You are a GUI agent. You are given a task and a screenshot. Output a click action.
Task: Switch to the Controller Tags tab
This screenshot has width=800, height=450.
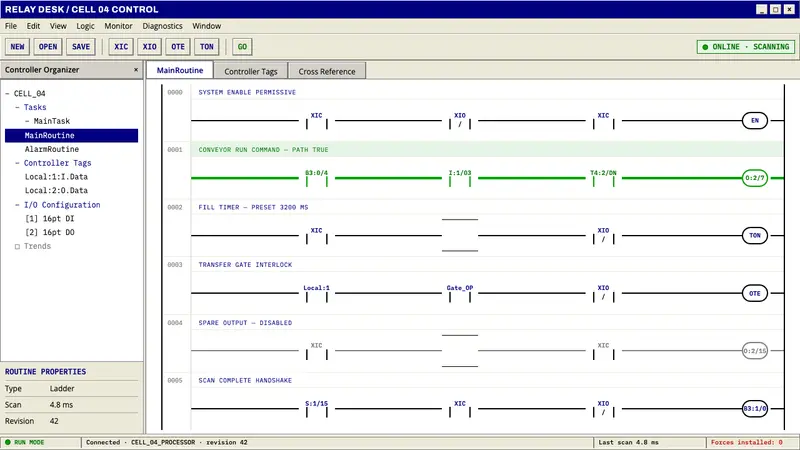click(251, 71)
